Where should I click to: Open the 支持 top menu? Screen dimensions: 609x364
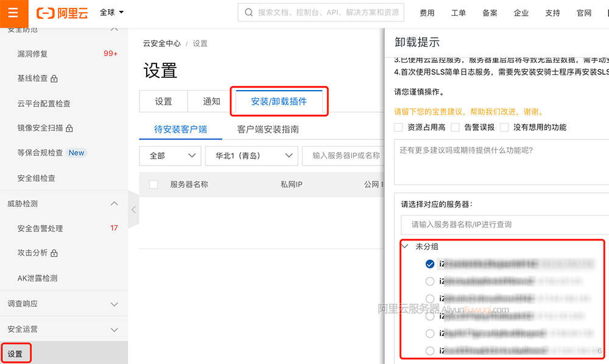click(552, 13)
